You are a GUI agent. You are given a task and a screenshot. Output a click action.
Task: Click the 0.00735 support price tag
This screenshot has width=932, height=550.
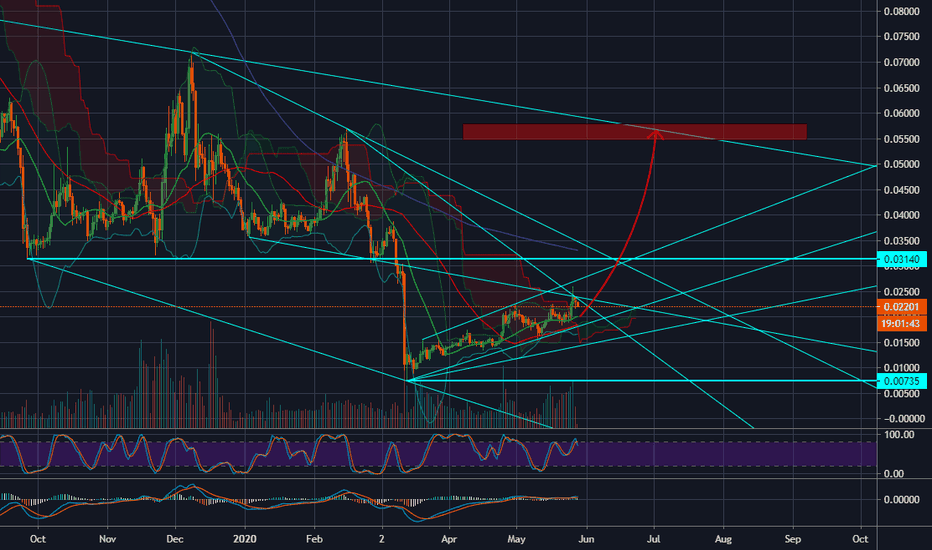(902, 381)
